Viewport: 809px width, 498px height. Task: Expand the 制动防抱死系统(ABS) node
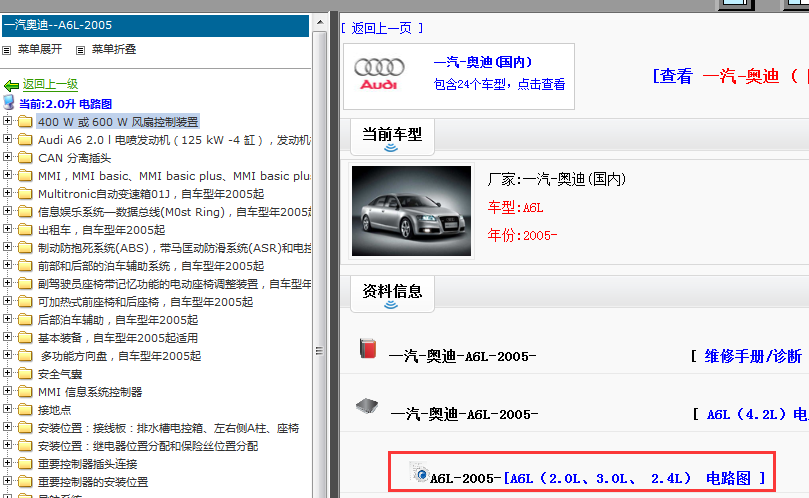[7, 247]
